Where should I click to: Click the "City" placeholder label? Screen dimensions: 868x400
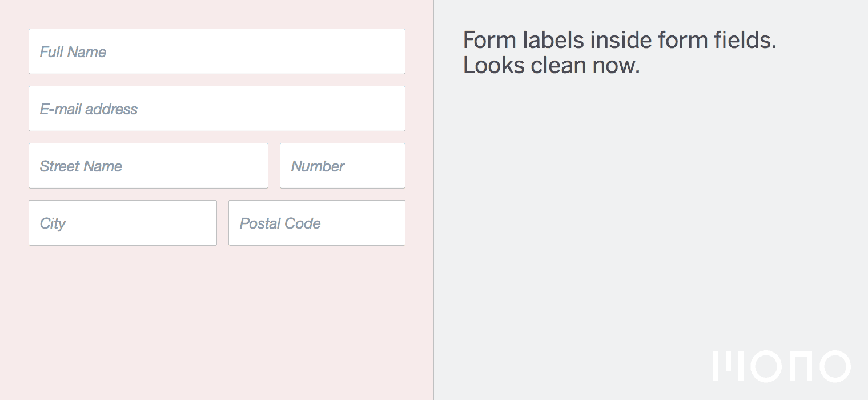coord(53,223)
